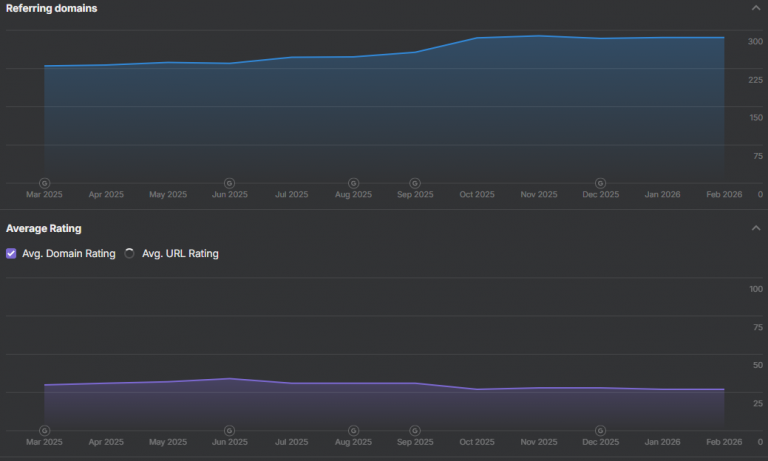Click Jul 2025 label under Average Rating chart
The width and height of the screenshot is (768, 461).
[x=291, y=442]
